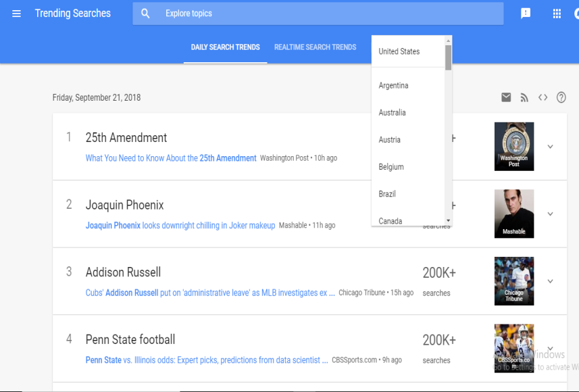This screenshot has height=392, width=579.
Task: Focus the Explore topics search field
Action: point(318,14)
